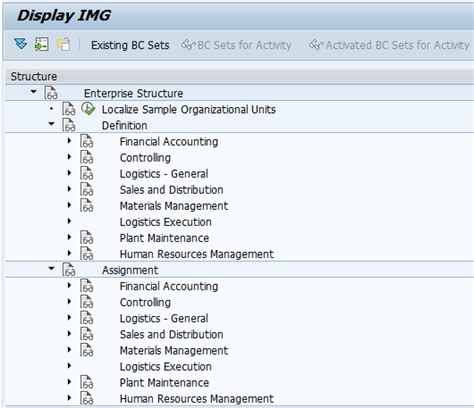Collapse the Definition node
The width and height of the screenshot is (474, 408).
point(51,124)
